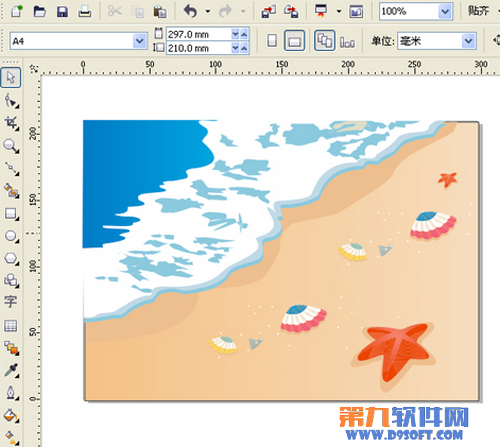Viewport: 500px width, 447px height.
Task: Click the Export icon
Action: coord(291,11)
